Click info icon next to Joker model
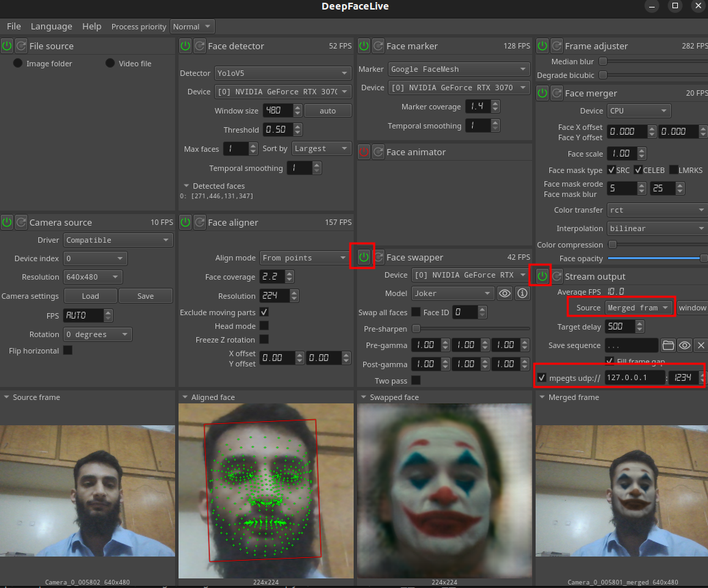This screenshot has height=588, width=708. pyautogui.click(x=523, y=293)
